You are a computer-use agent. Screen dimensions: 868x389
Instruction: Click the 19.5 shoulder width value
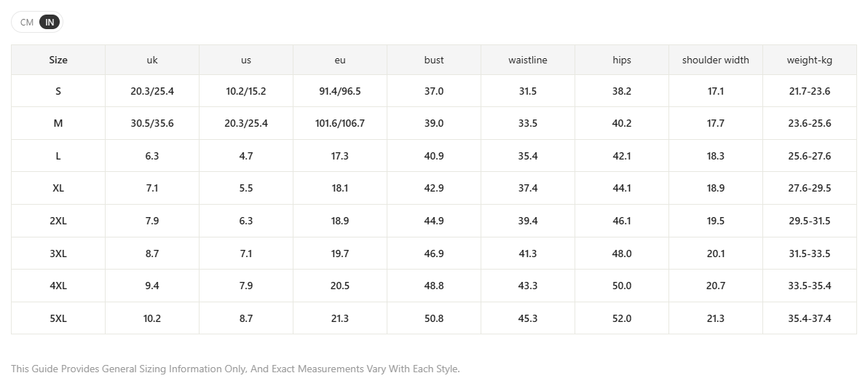(x=716, y=221)
